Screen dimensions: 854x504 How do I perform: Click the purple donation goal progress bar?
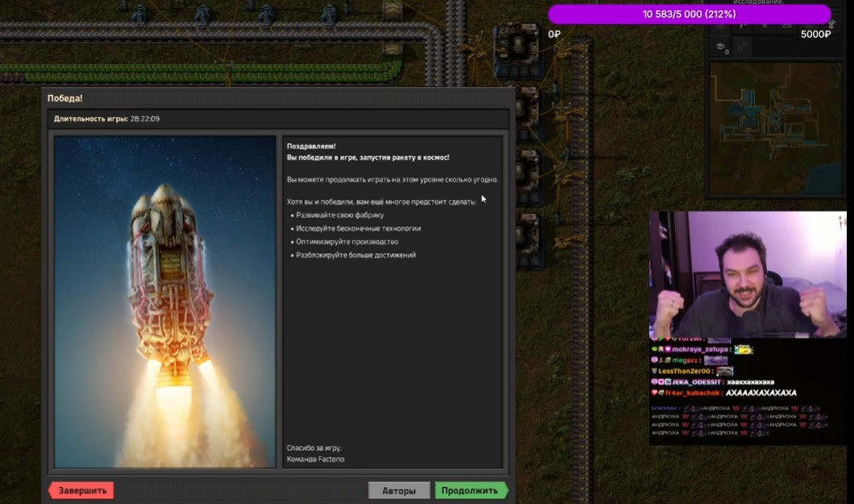tap(689, 14)
